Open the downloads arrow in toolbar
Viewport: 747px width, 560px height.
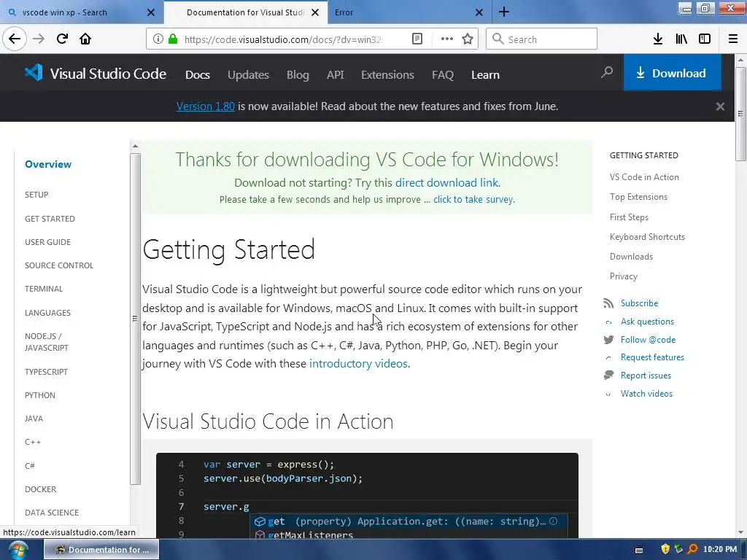(x=658, y=39)
